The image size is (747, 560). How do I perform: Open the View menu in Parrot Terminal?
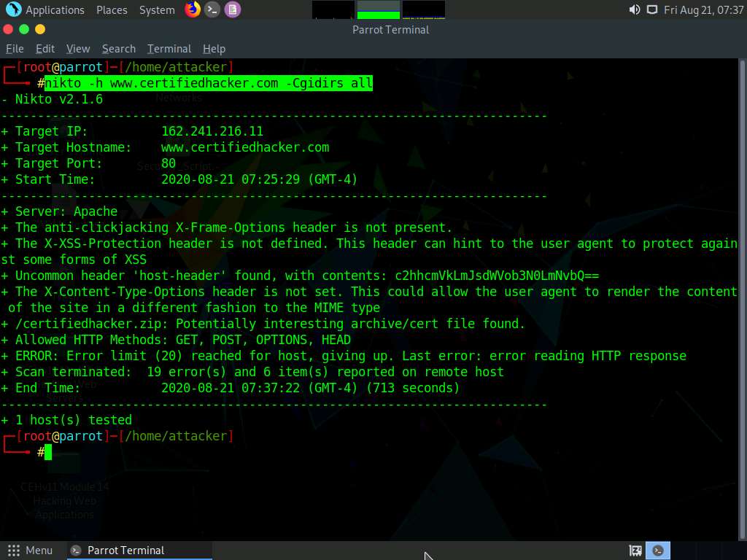point(78,49)
